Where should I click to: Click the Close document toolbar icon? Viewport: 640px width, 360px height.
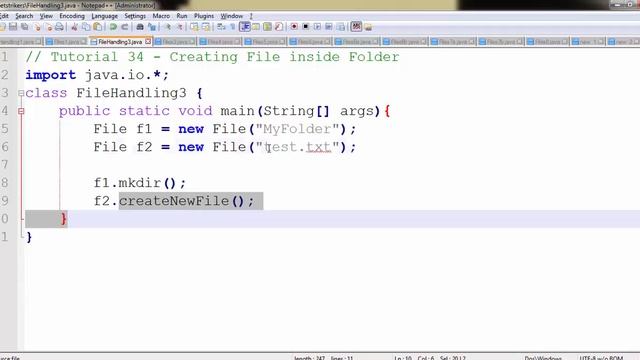coord(37,27)
